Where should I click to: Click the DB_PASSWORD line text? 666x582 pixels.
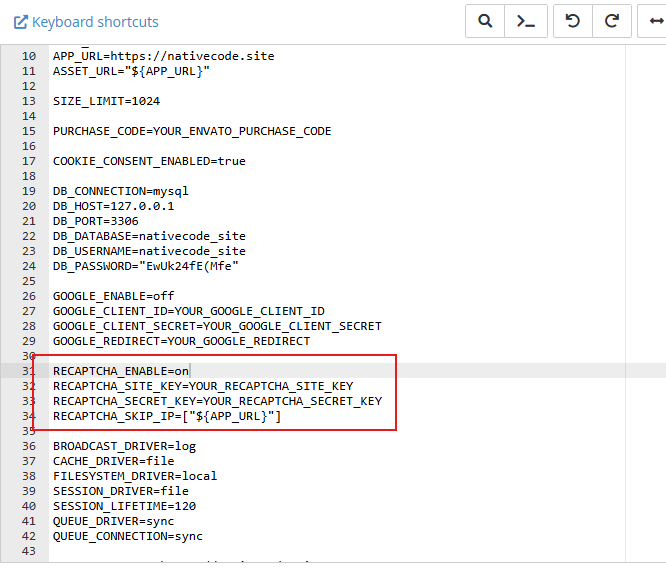click(145, 266)
